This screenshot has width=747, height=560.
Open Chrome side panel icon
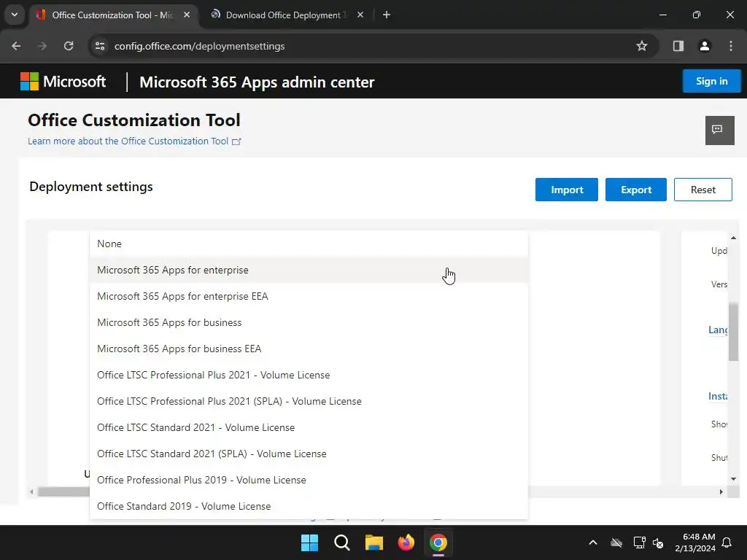678,46
